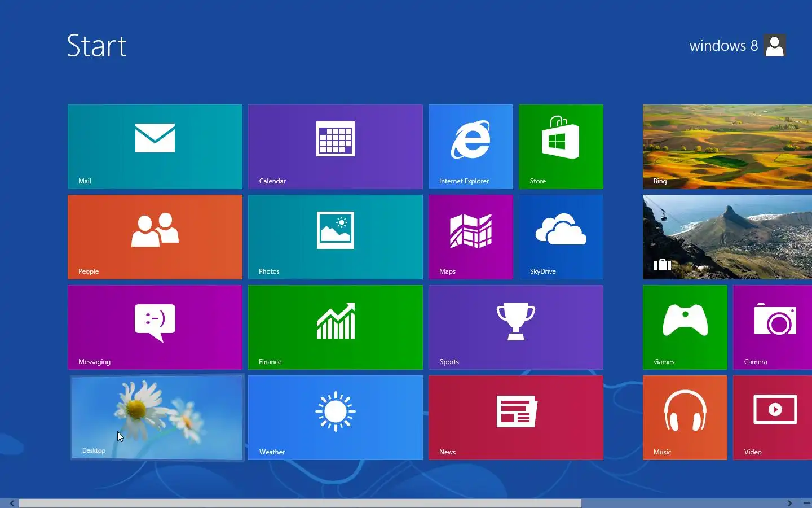Click the user account picture icon
The height and width of the screenshot is (508, 812).
point(775,46)
